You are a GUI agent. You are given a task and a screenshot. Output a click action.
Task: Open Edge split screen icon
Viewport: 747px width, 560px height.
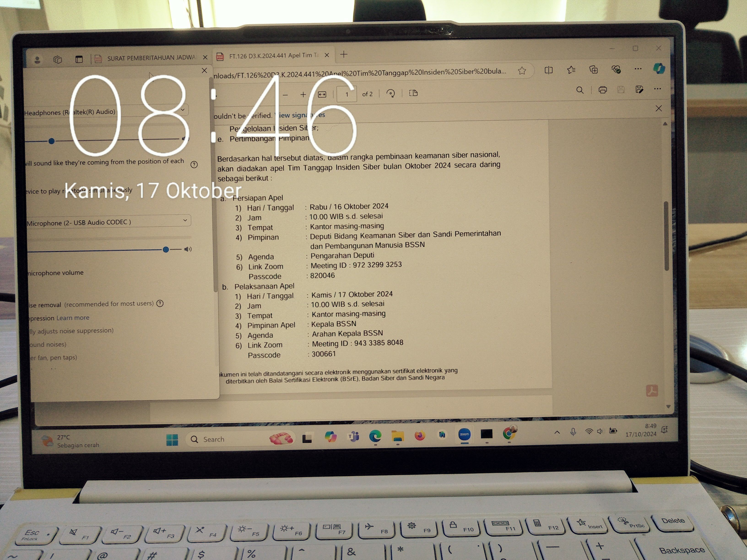(549, 70)
